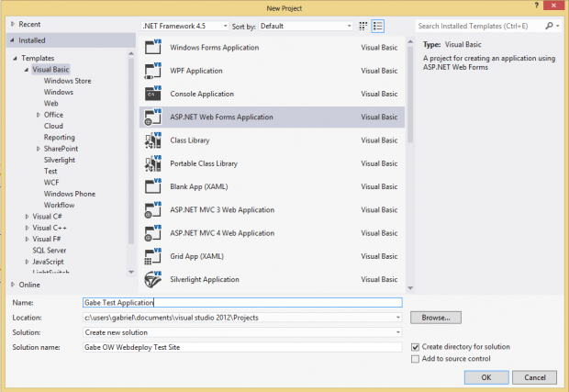569x392 pixels.
Task: Click the Cancel button
Action: coord(534,377)
